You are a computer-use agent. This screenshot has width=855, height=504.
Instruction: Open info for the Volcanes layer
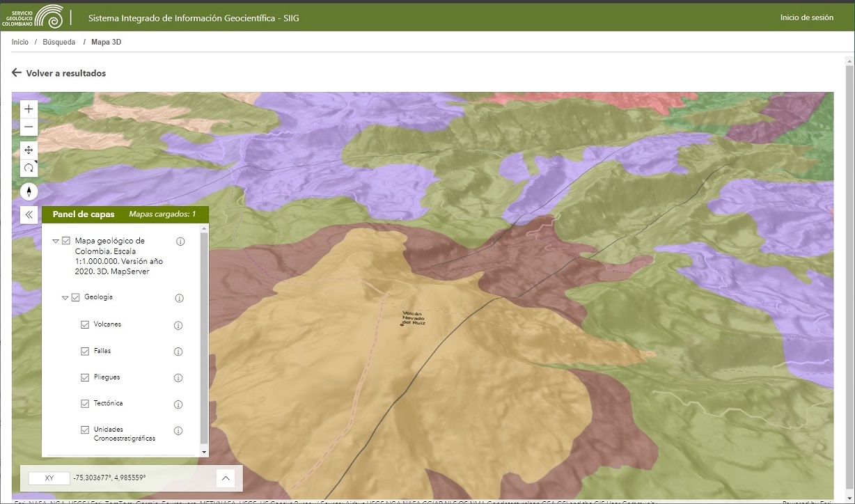179,324
